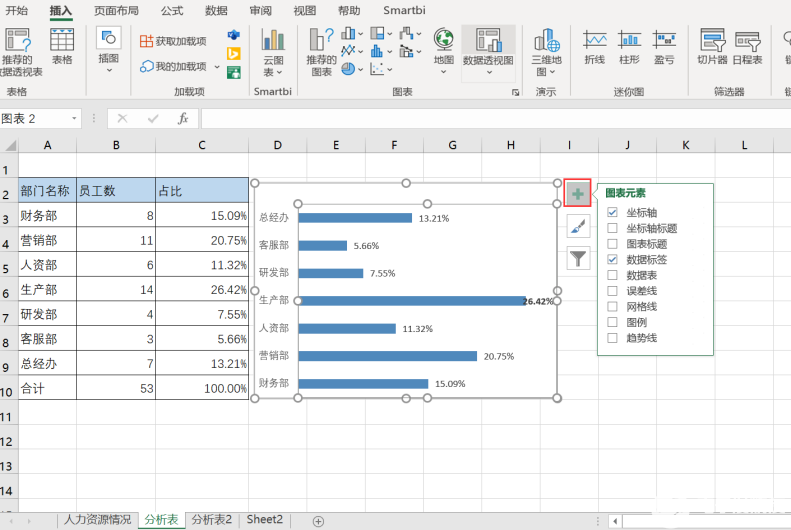Expand the Name Box dropdown arrow
Image resolution: width=791 pixels, height=530 pixels.
[74, 119]
